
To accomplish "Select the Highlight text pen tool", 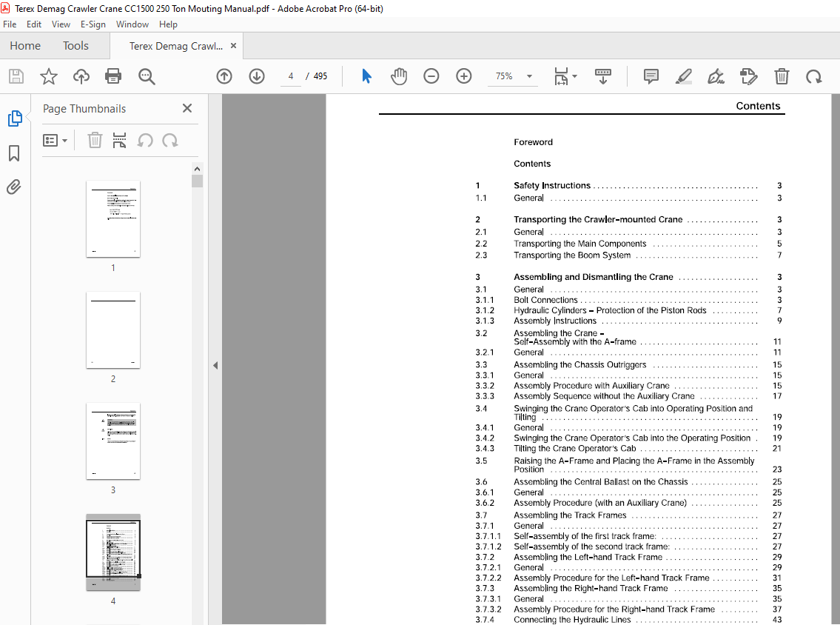I will tap(684, 77).
